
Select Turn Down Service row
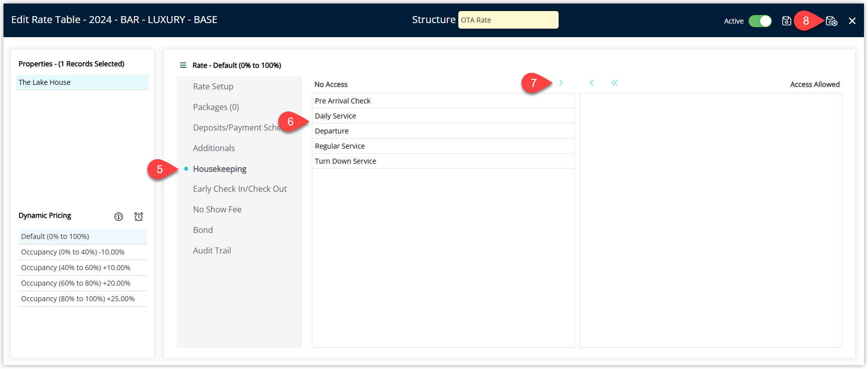(x=443, y=161)
